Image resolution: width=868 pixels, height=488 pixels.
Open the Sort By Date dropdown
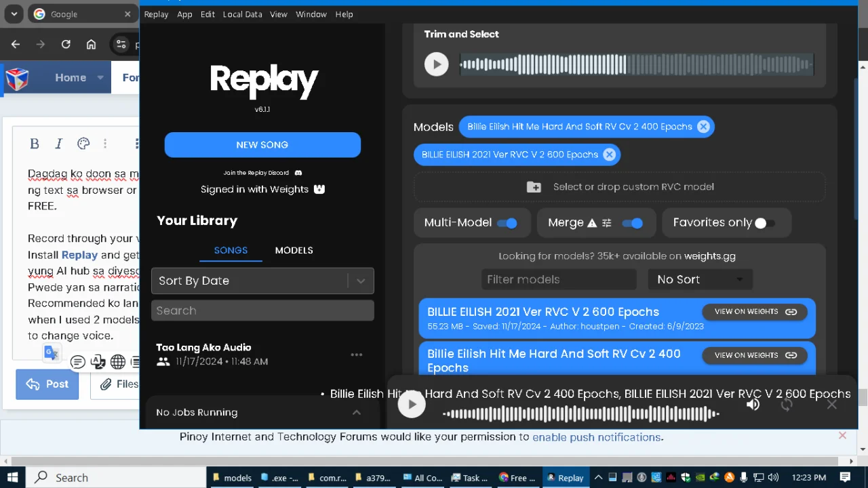[x=262, y=281]
